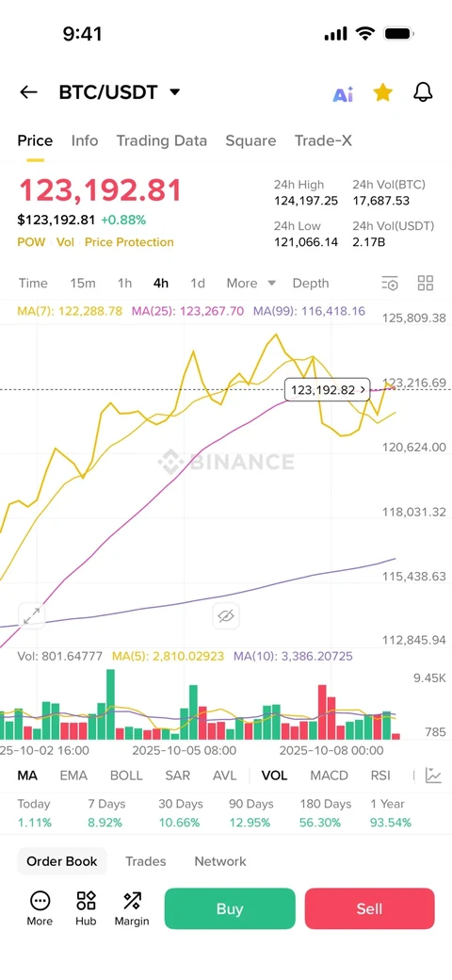Select the 4h interval

click(161, 283)
